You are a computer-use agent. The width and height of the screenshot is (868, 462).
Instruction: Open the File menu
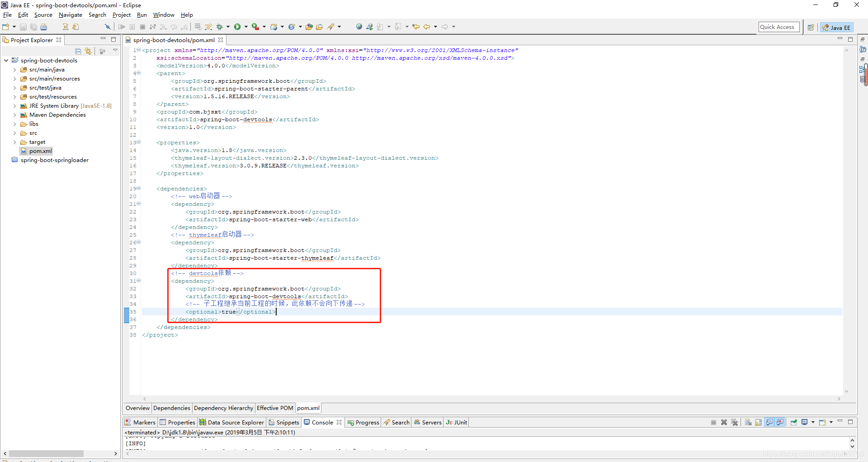coord(7,15)
